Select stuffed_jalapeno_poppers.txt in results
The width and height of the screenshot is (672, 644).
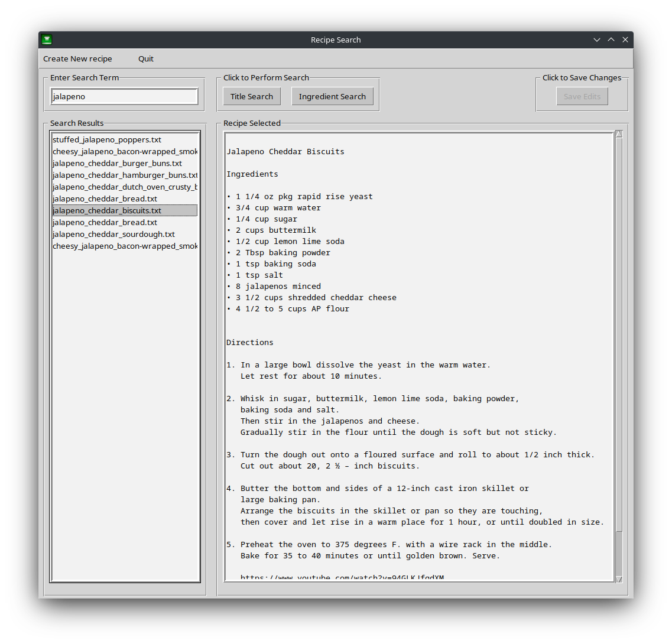point(125,139)
